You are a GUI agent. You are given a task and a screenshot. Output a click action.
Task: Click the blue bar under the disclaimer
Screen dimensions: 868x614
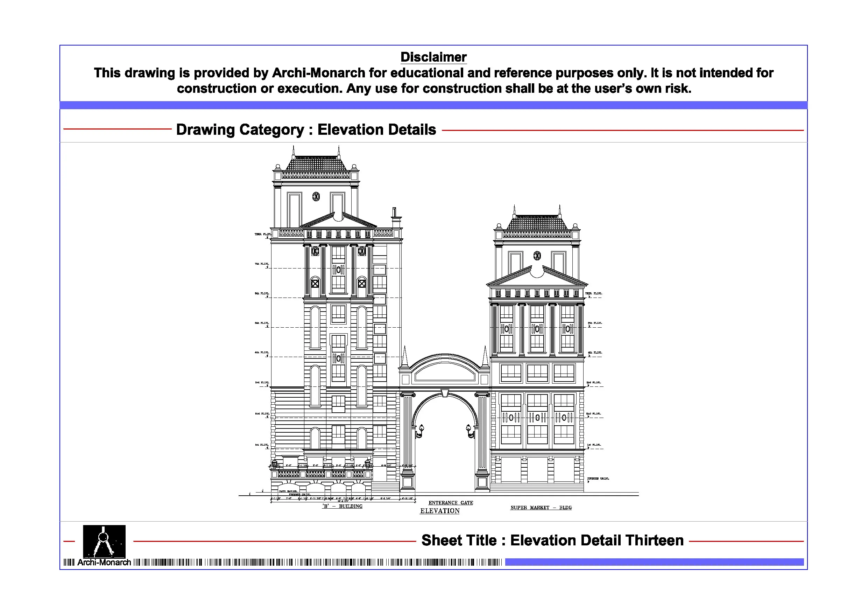(x=433, y=105)
